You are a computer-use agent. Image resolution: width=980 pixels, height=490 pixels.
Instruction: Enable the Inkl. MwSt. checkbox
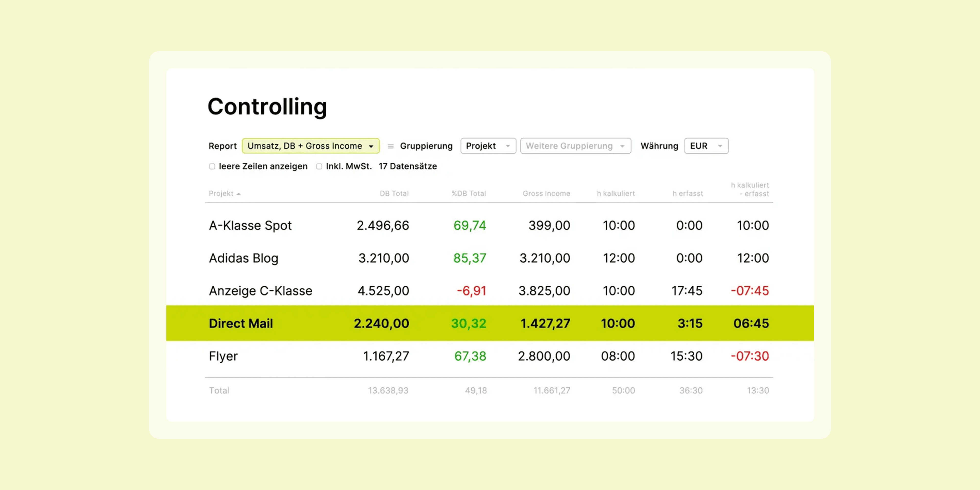coord(319,166)
